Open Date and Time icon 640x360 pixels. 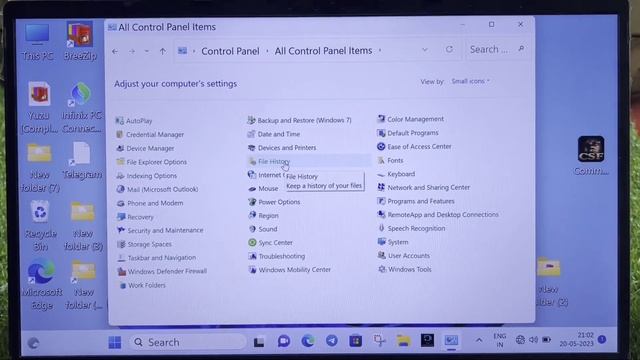click(251, 134)
